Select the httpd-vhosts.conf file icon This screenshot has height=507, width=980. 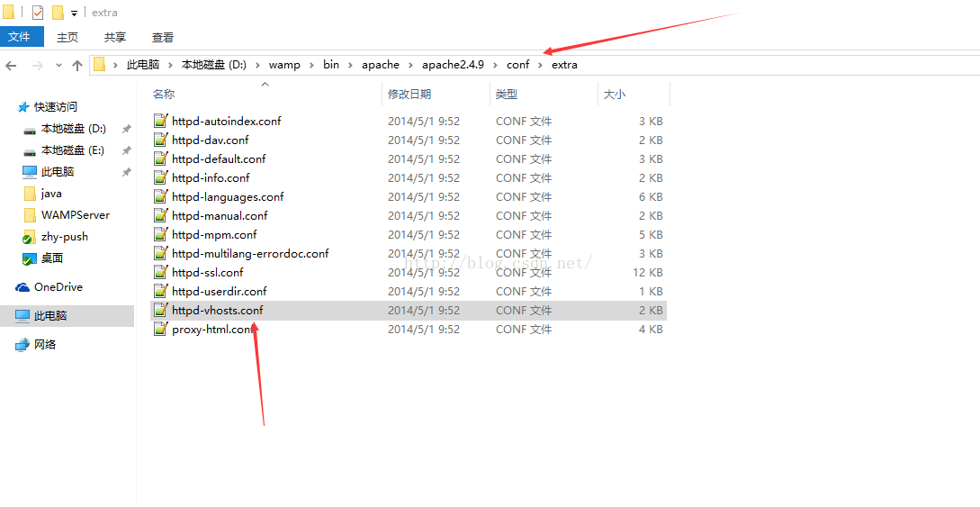point(161,310)
